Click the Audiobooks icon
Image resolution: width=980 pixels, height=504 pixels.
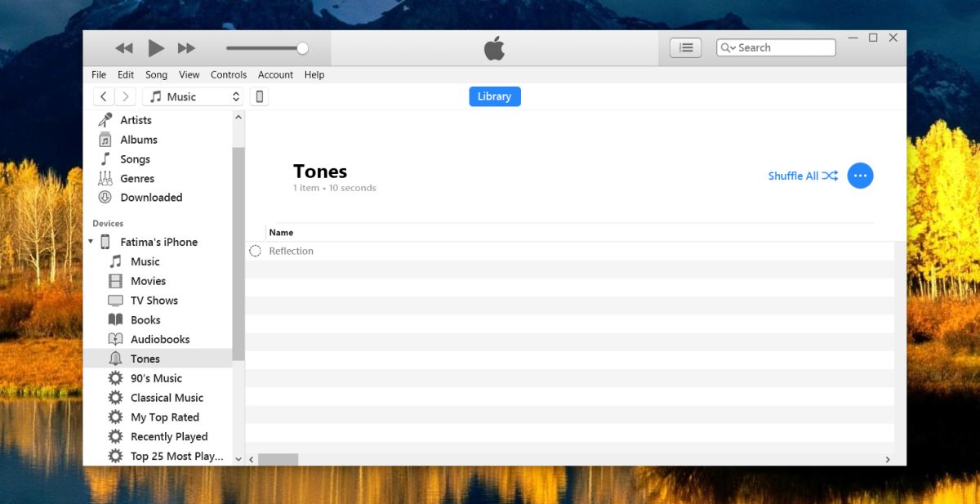pyautogui.click(x=115, y=339)
